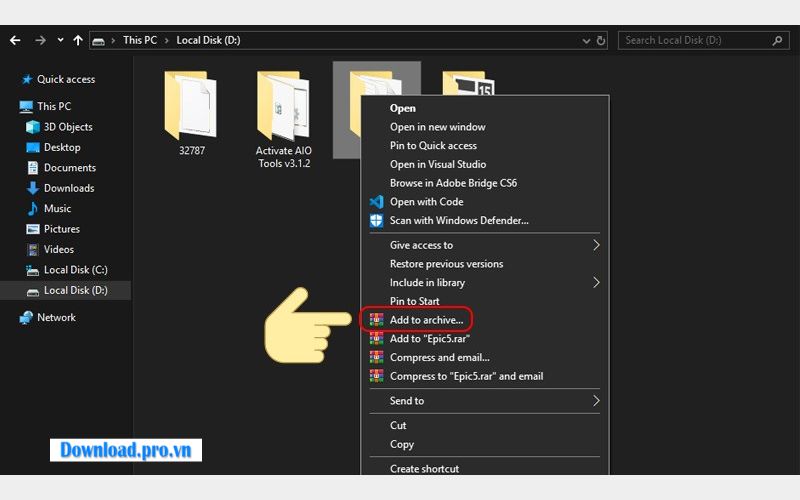Choose Open in new window
Viewport: 800px width, 500px height.
coord(437,127)
